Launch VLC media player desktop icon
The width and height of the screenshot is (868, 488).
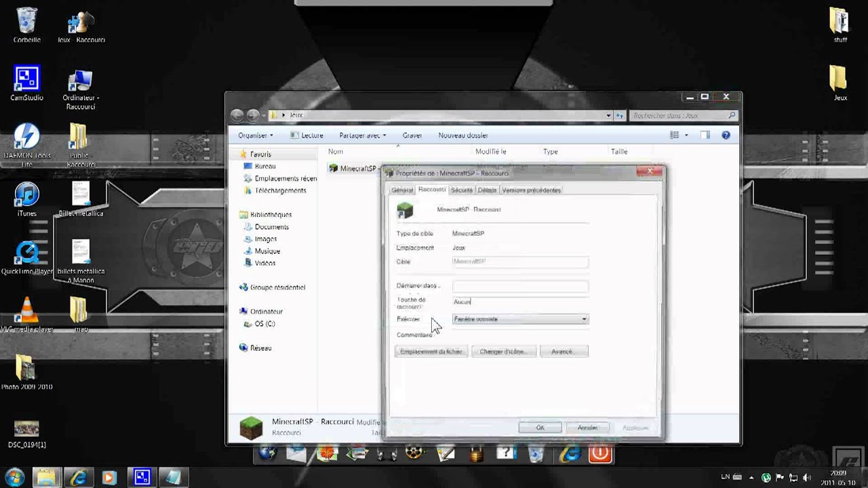click(x=26, y=315)
